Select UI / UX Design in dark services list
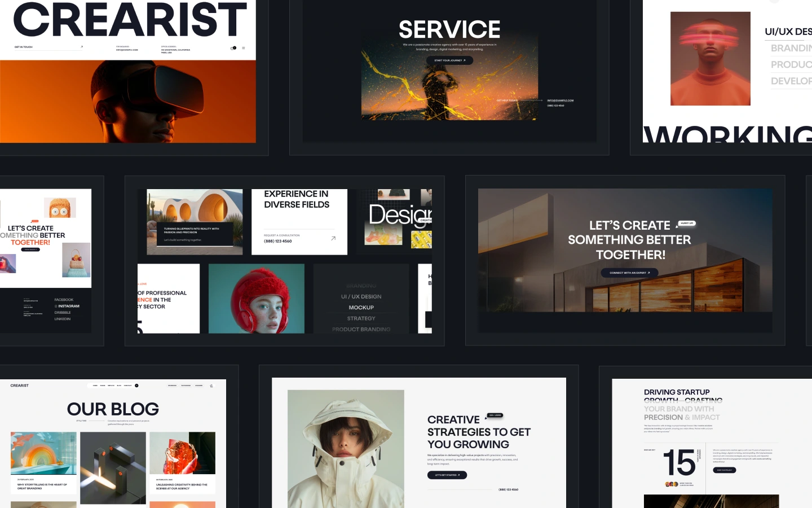Screen dimensions: 812x508 click(361, 296)
